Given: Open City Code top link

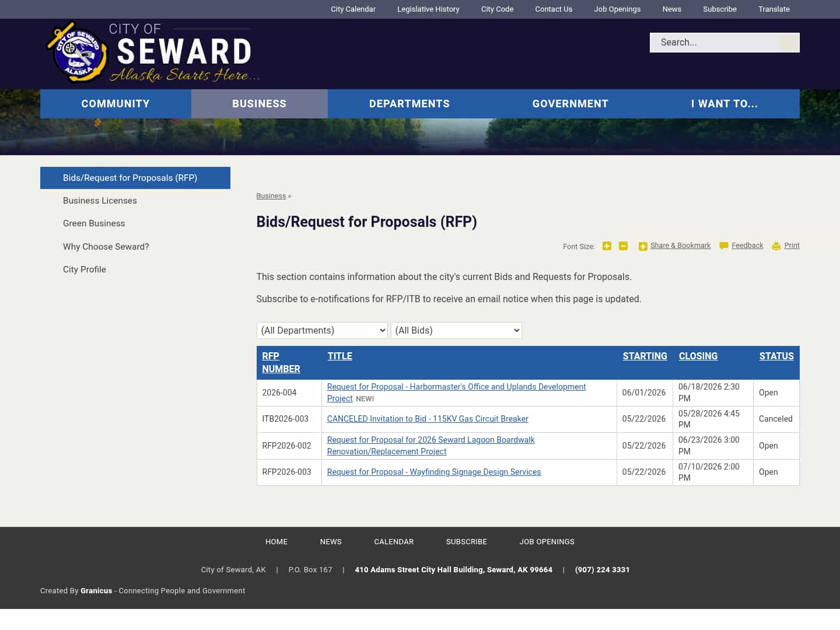Looking at the screenshot, I should (497, 9).
